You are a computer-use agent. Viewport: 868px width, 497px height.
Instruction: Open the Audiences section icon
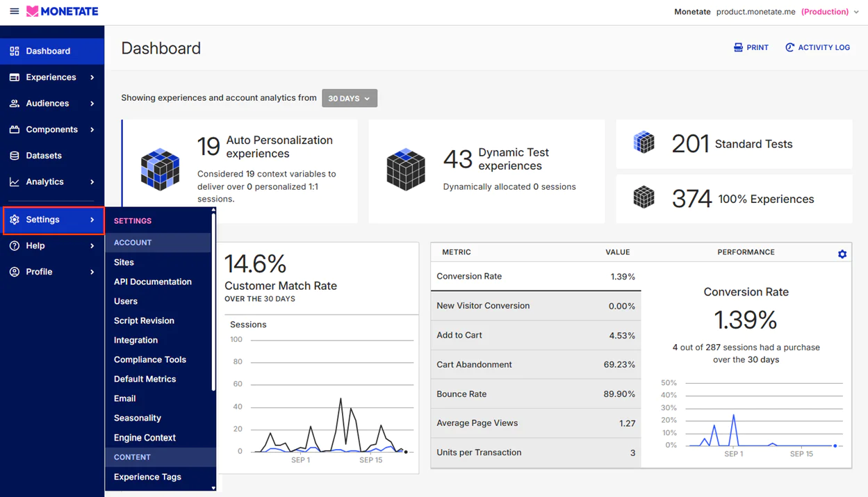point(15,103)
